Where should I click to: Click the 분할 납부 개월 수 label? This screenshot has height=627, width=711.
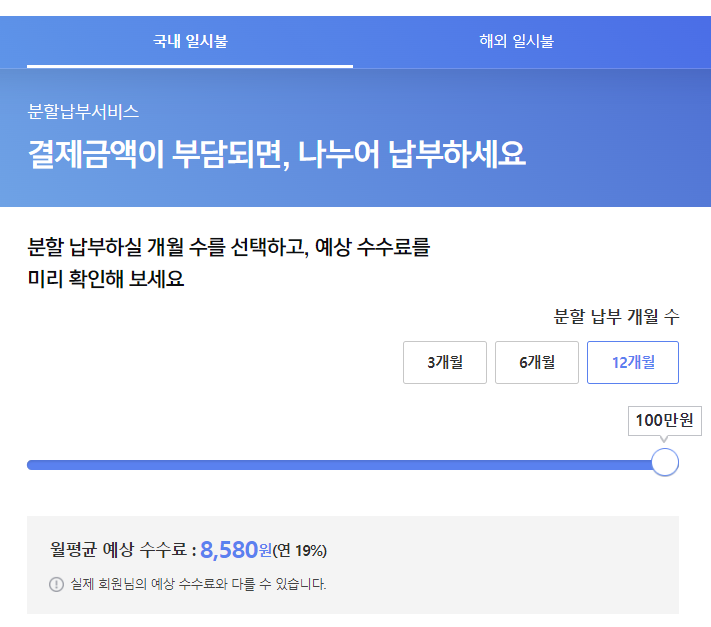click(616, 316)
